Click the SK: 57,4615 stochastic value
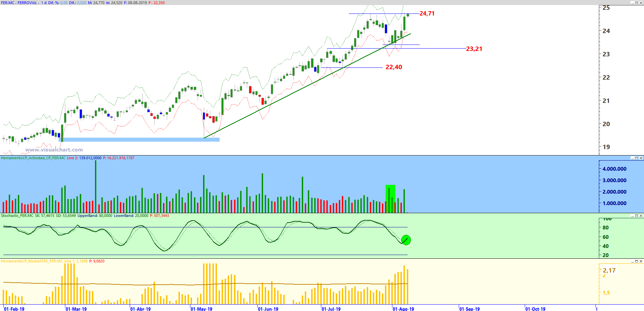The height and width of the screenshot is (311, 644). [44, 216]
